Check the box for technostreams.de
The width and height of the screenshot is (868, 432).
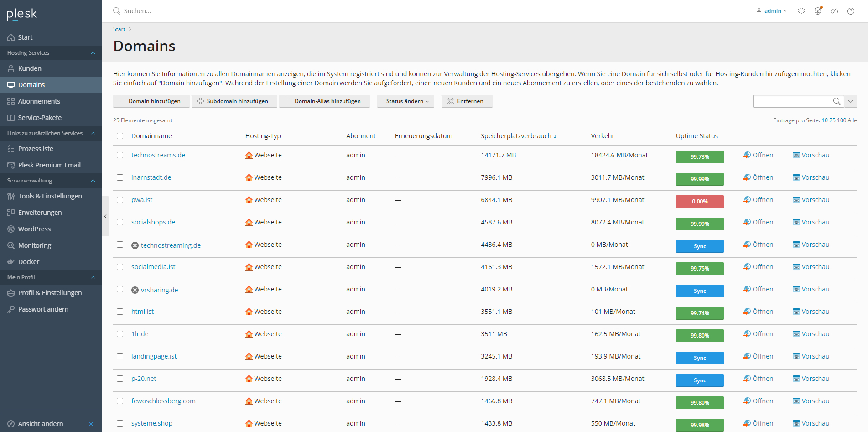click(120, 155)
